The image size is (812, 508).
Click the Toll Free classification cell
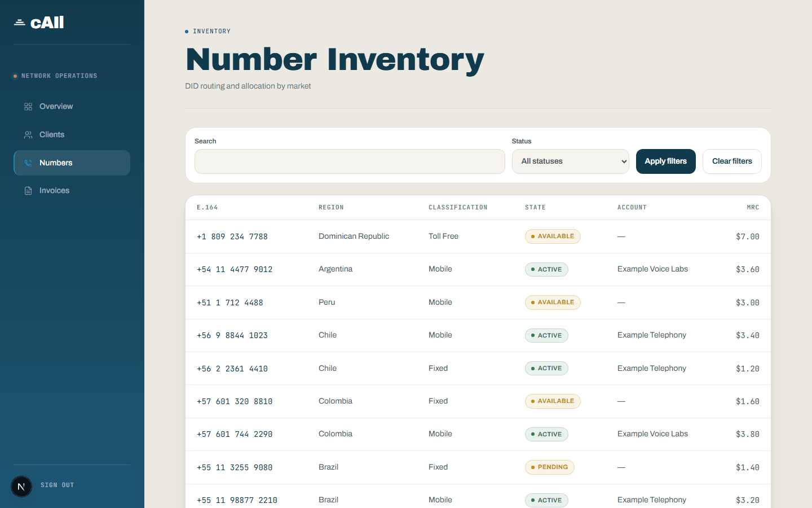coord(443,237)
